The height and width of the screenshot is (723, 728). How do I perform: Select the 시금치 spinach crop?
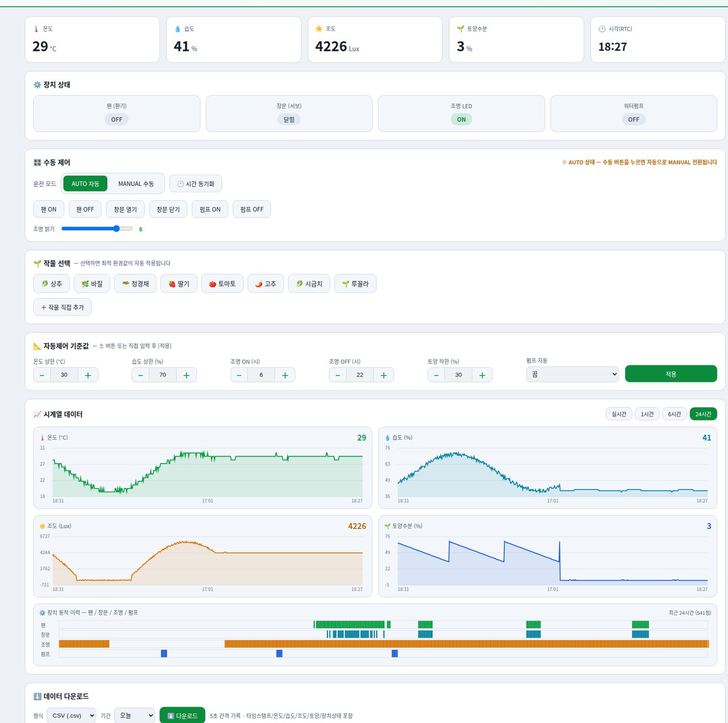point(309,283)
